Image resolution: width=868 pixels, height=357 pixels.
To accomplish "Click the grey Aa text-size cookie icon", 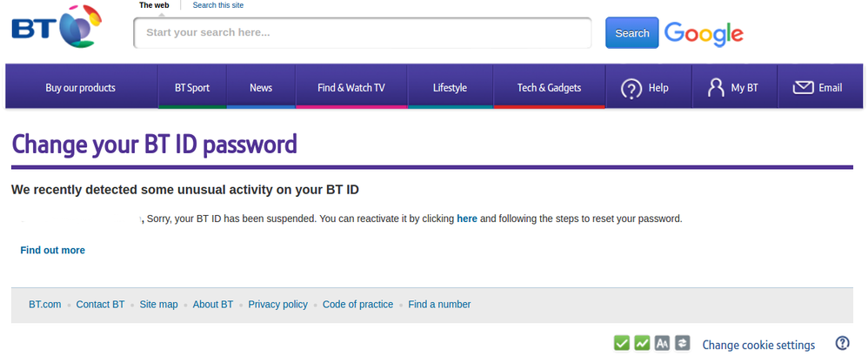I will (x=662, y=344).
